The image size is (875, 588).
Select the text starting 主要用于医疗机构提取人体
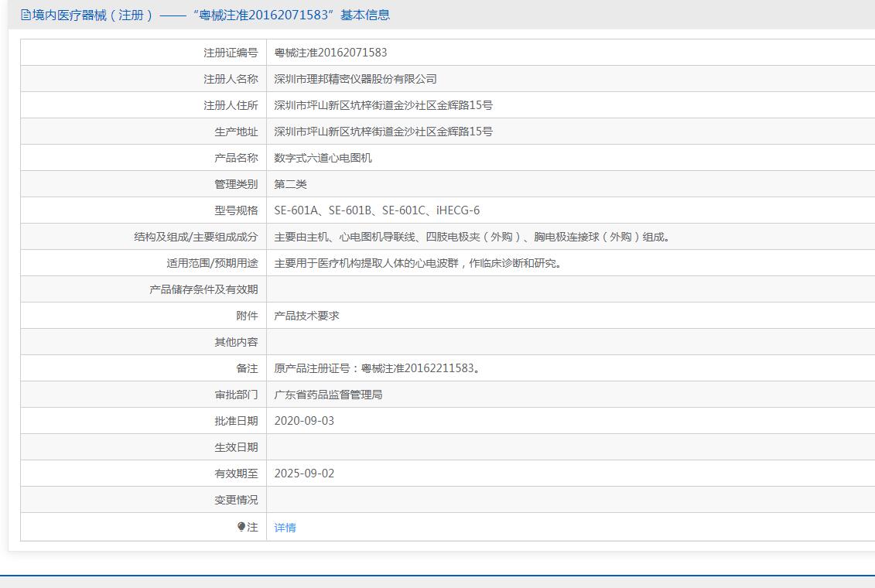click(418, 263)
